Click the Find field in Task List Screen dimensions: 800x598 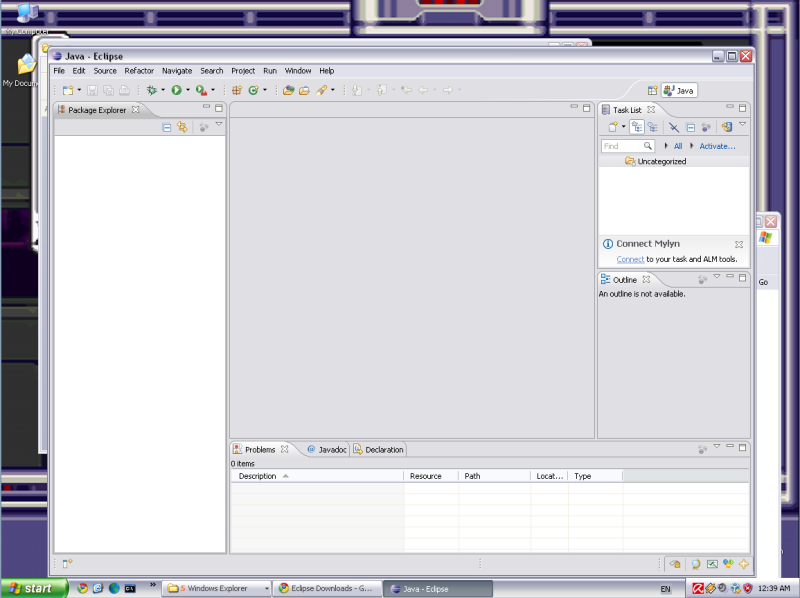622,146
